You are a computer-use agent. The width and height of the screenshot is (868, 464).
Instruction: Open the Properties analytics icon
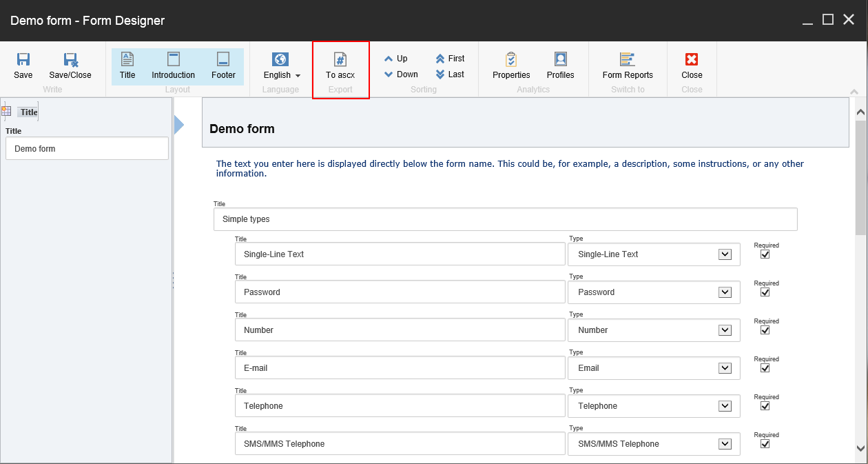[511, 59]
